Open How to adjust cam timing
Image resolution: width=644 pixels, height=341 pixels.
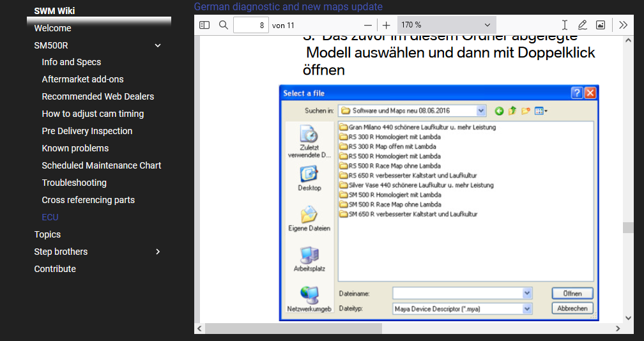pos(93,114)
